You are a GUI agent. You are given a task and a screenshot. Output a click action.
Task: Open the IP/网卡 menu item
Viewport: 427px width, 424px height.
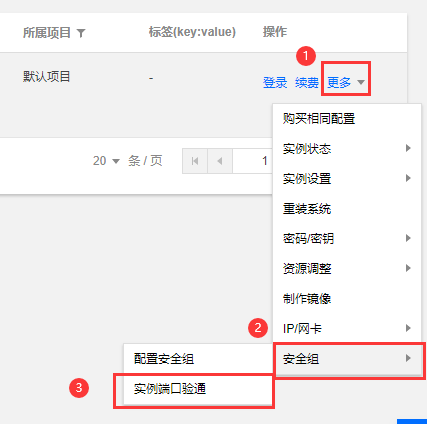(x=347, y=329)
